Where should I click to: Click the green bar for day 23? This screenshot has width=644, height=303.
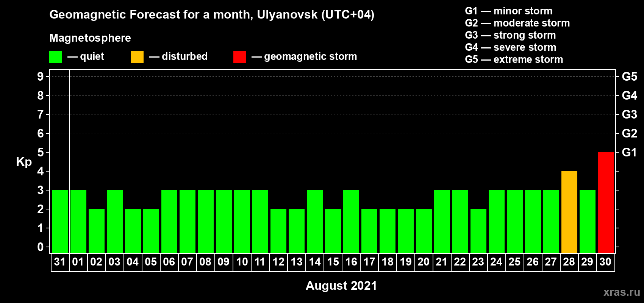point(478,231)
